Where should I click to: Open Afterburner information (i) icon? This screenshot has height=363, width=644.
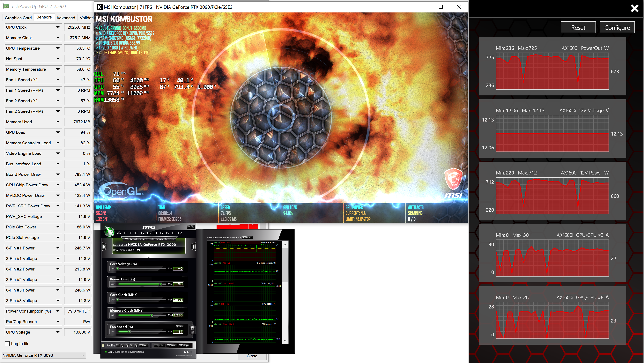(194, 247)
